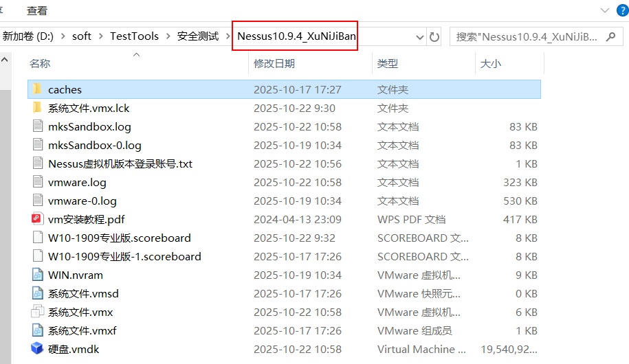Click the 2024-04-13 23:09 date cell

pos(297,219)
